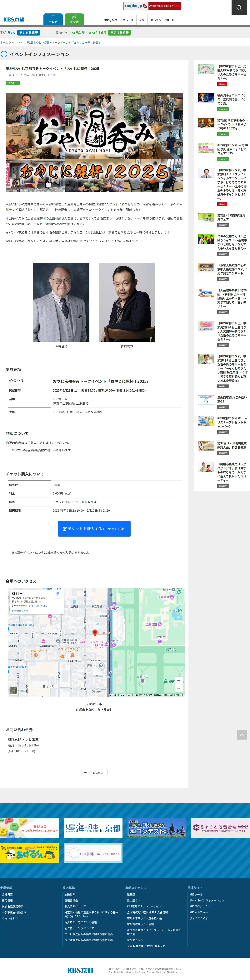The height and width of the screenshot is (980, 250).
Task: Click the 一覧に戻る button
Action: pos(94,772)
